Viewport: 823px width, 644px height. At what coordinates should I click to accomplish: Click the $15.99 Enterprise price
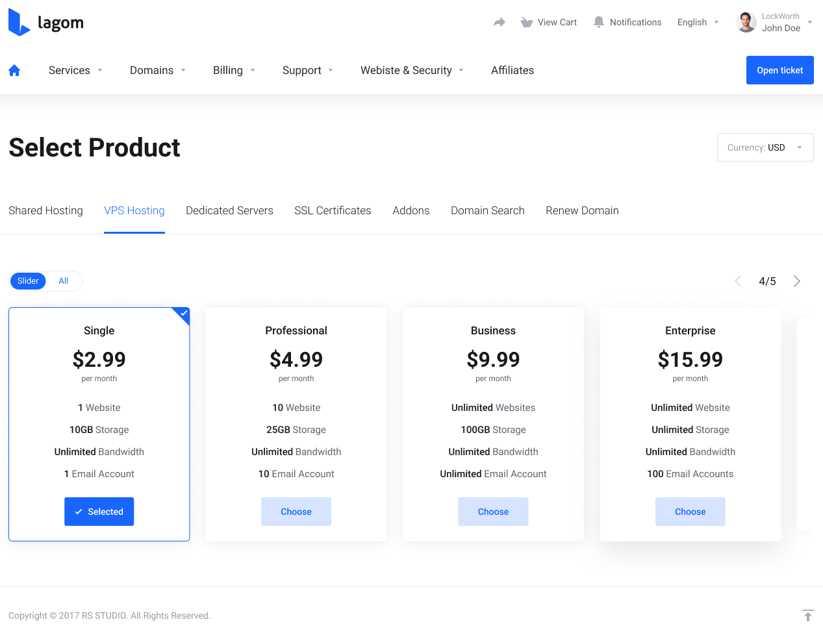(x=690, y=359)
